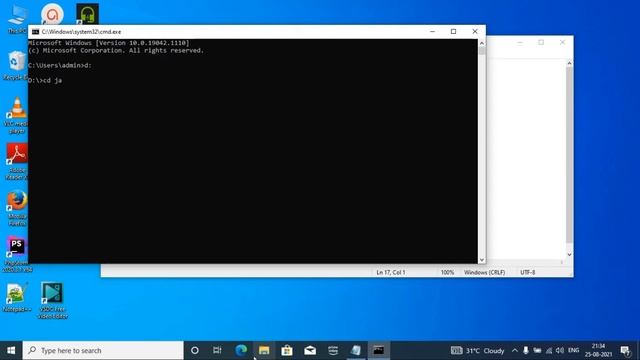Open network status tray icon

tap(549, 351)
